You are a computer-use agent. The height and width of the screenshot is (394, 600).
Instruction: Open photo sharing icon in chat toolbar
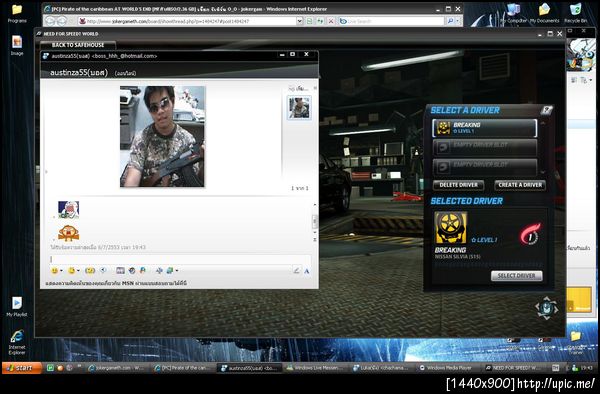(x=120, y=270)
